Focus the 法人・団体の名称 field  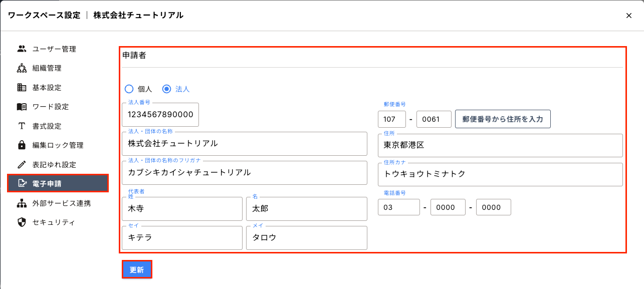click(x=244, y=144)
